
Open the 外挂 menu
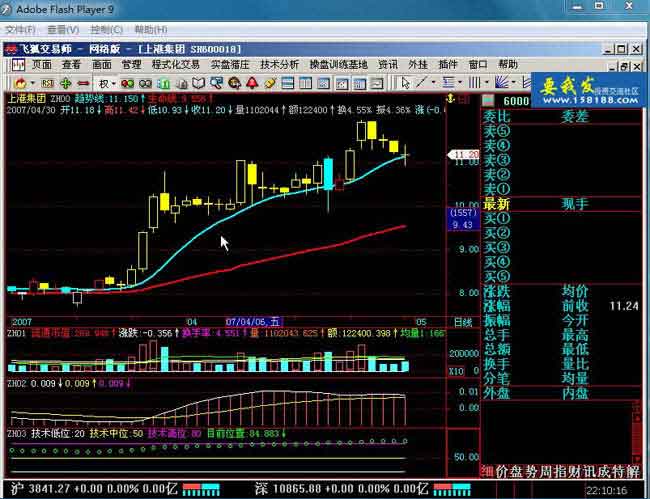pos(417,65)
